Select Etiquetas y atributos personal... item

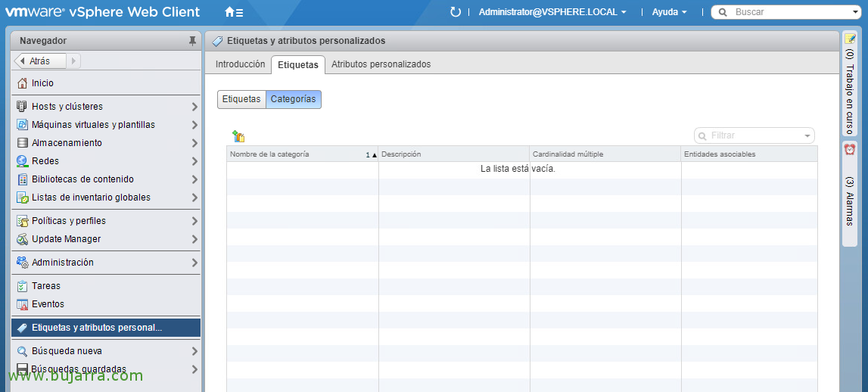pos(106,328)
